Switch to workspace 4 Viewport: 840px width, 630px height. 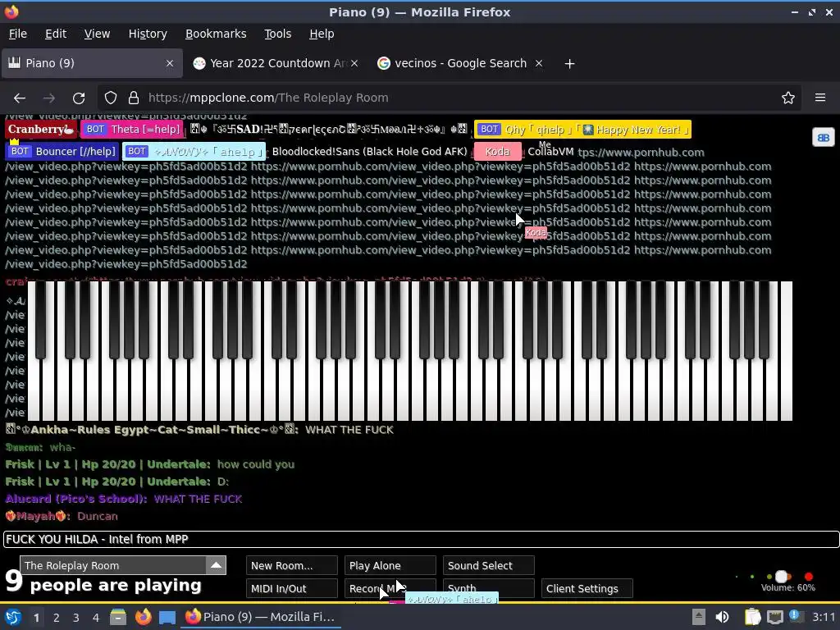click(x=95, y=618)
